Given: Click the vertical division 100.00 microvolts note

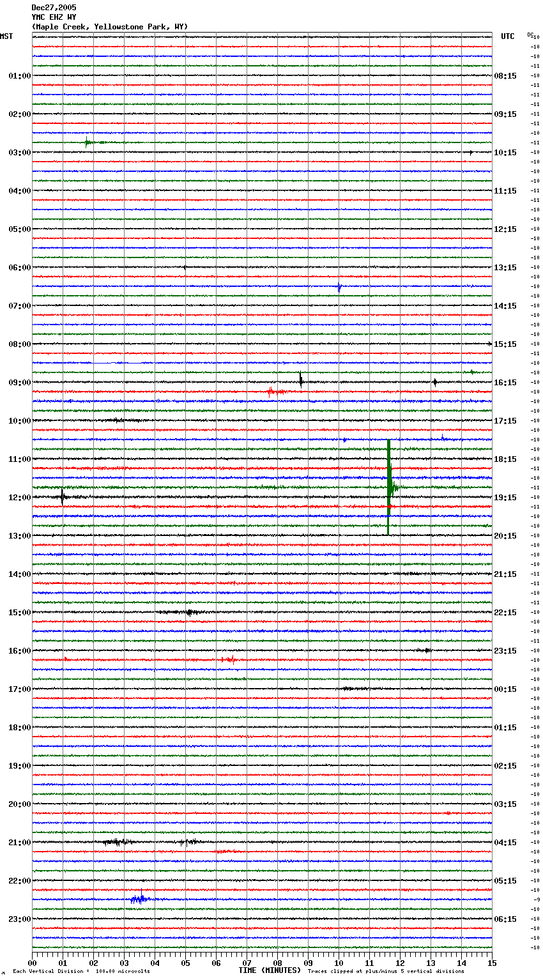Looking at the screenshot, I should coord(81,972).
